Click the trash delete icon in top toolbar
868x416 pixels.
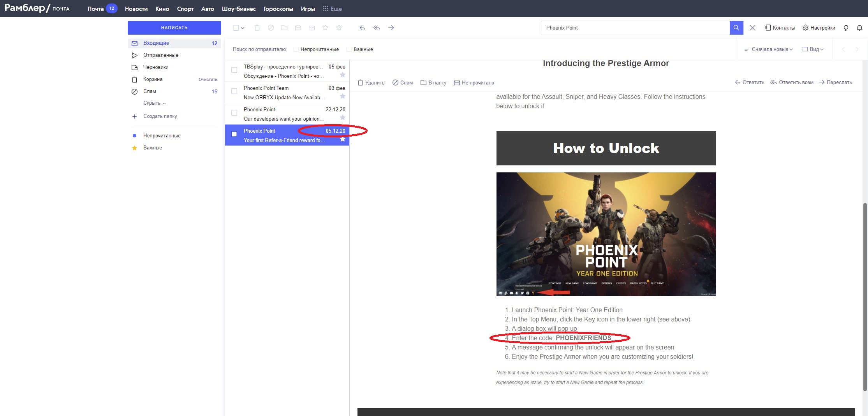click(x=257, y=28)
